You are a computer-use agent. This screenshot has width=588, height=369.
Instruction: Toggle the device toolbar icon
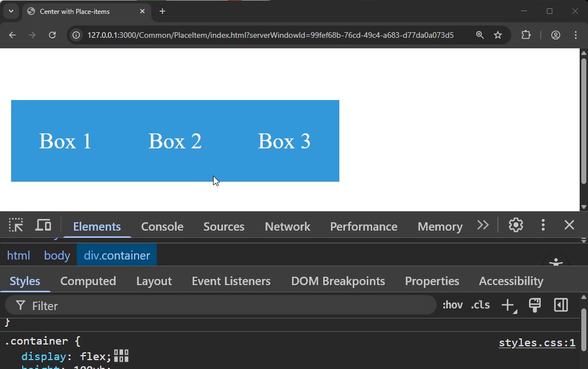click(x=43, y=225)
